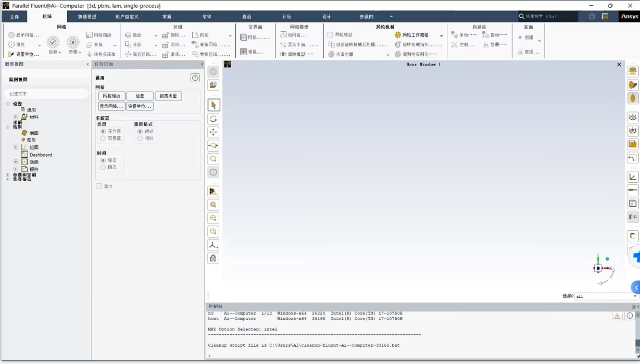Expand the 参数和定制 tree node
The image size is (640, 364).
[x=8, y=175]
